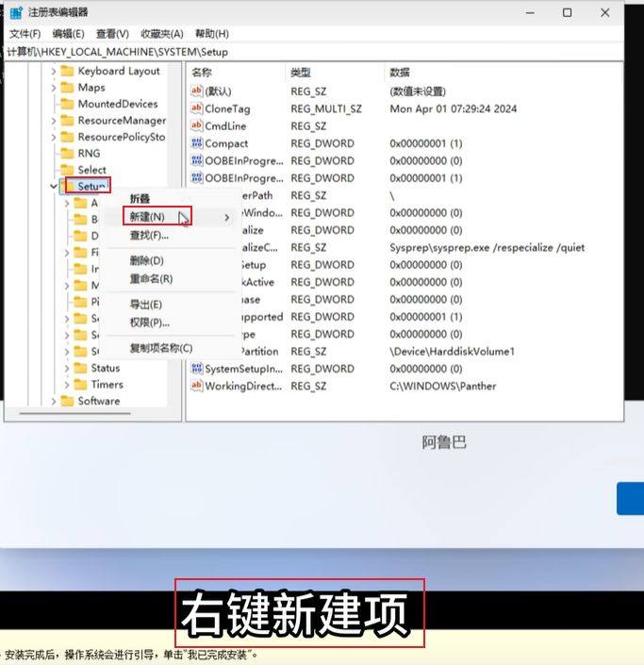The width and height of the screenshot is (644, 665).
Task: Select 复制项名称(C) in the context menu
Action: click(160, 348)
